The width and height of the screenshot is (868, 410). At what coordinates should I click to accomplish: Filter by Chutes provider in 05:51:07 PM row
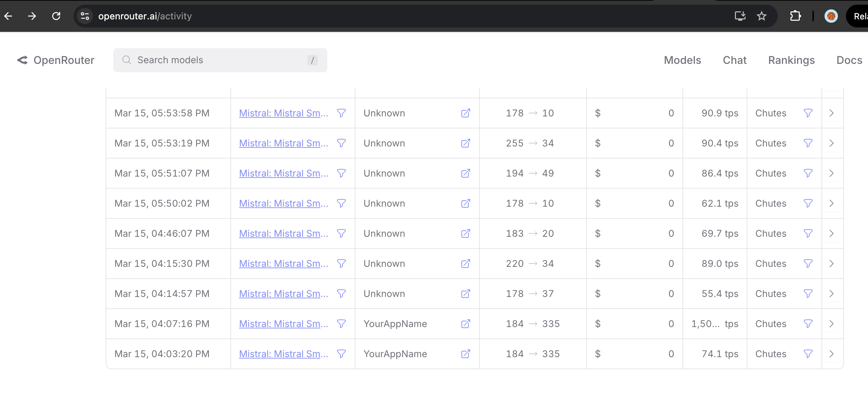pos(808,174)
